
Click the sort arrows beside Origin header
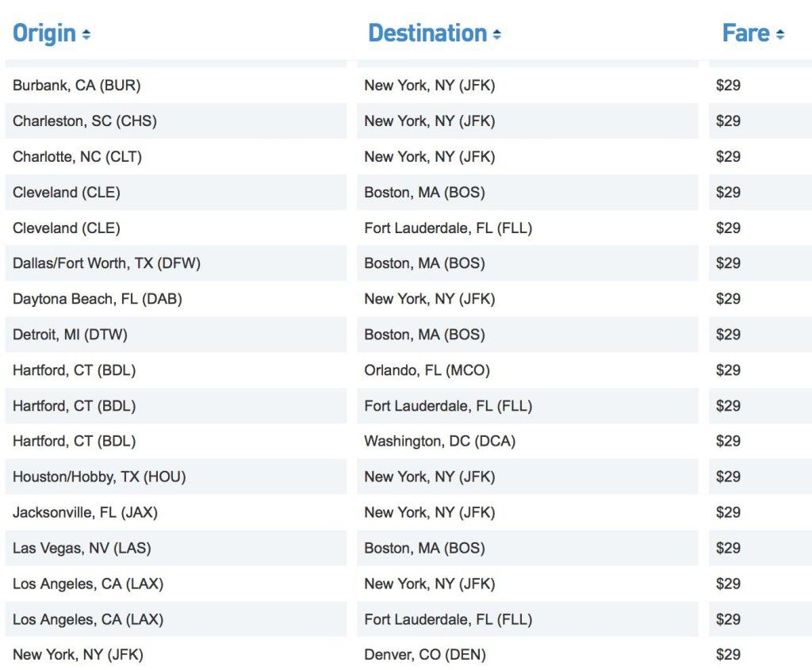click(x=86, y=35)
